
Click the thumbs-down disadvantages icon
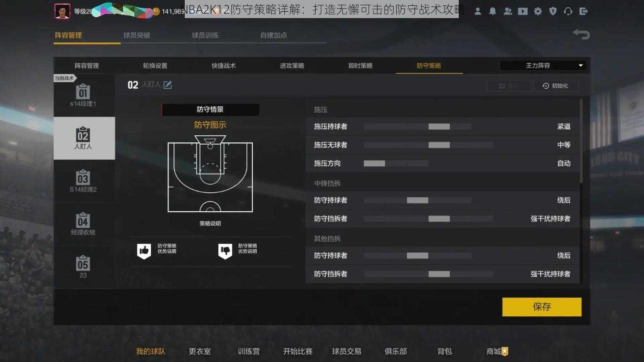pos(225,251)
